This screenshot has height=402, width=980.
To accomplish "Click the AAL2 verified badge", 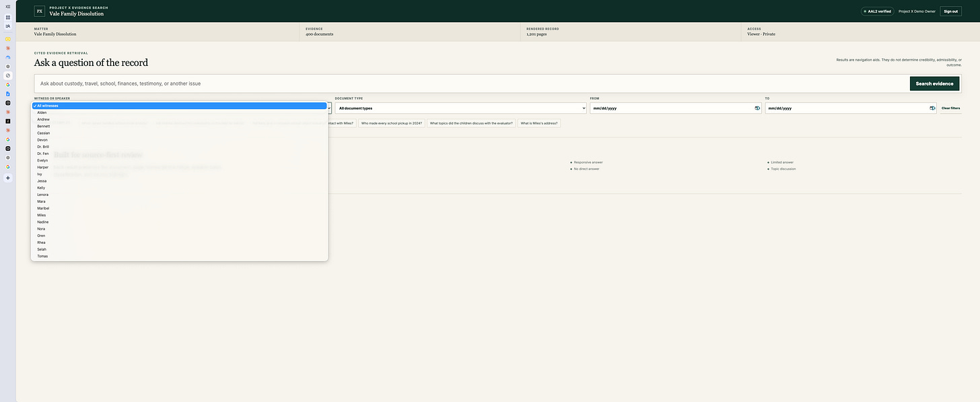I will [x=877, y=11].
